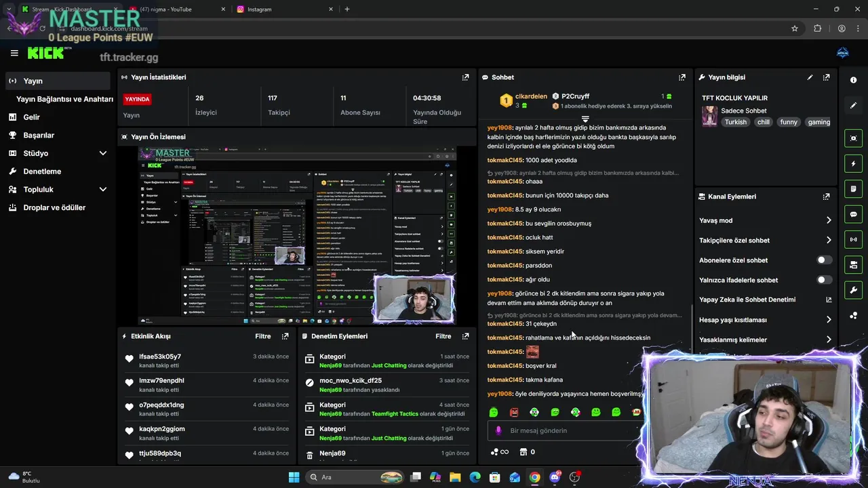Open the shop icon below chat input
The width and height of the screenshot is (868, 488).
click(524, 452)
